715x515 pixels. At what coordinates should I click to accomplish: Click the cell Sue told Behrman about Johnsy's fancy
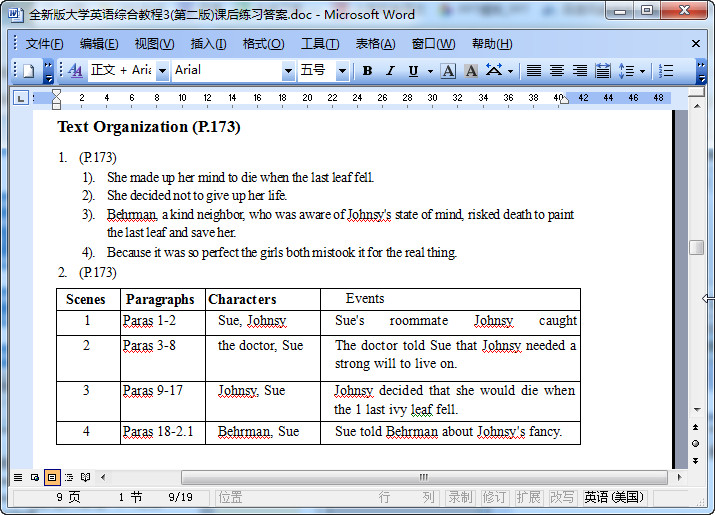pos(450,432)
